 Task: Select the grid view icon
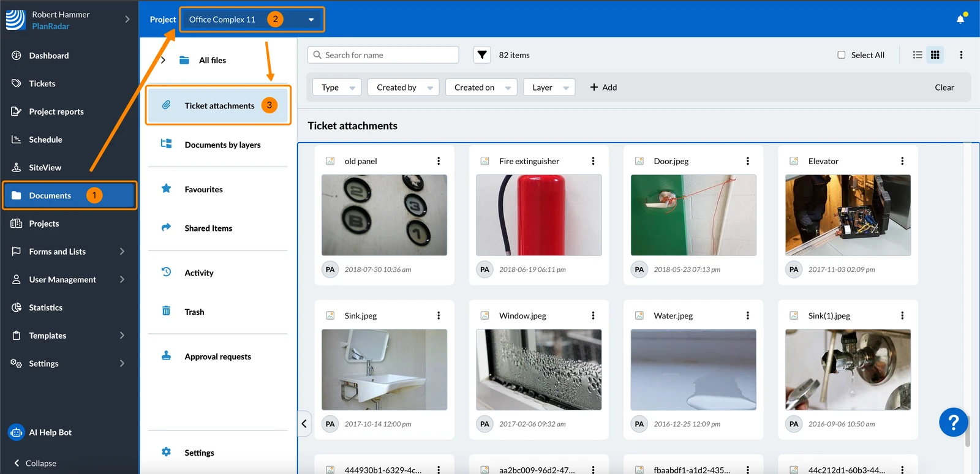(x=935, y=55)
